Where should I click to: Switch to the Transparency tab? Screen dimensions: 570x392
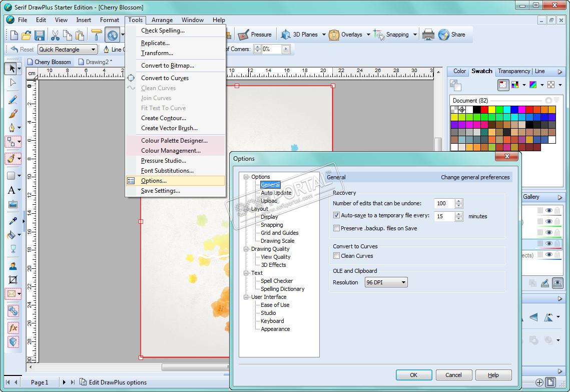pos(513,71)
